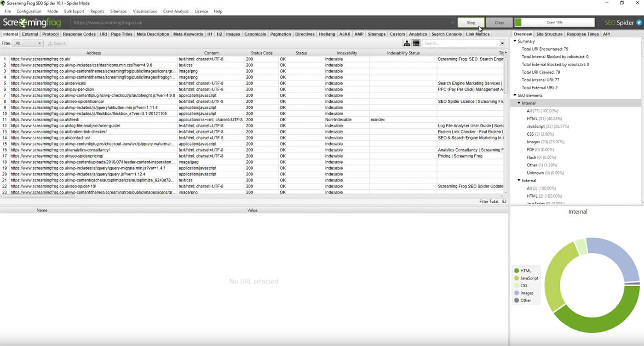
Task: Switch to the Hreflang tab
Action: click(327, 34)
